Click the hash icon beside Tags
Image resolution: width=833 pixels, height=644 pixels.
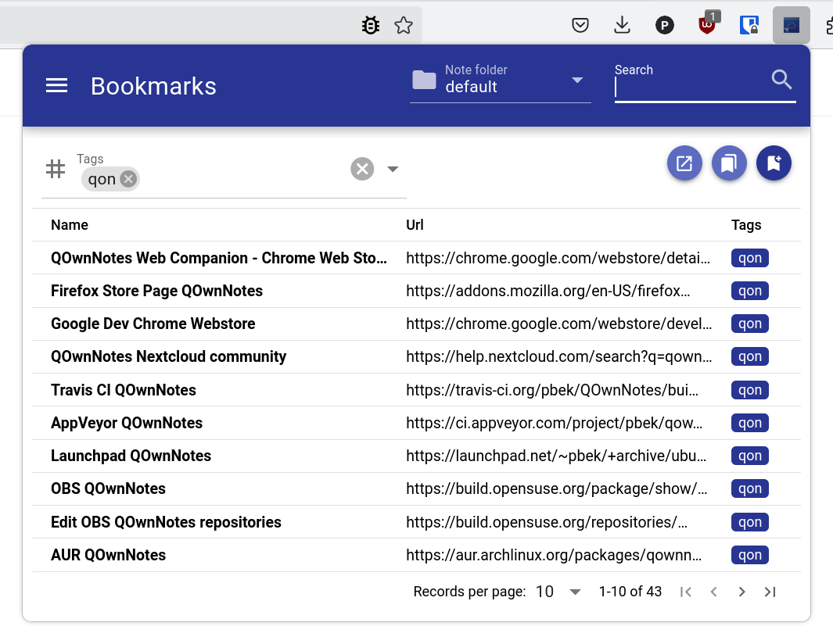(55, 168)
